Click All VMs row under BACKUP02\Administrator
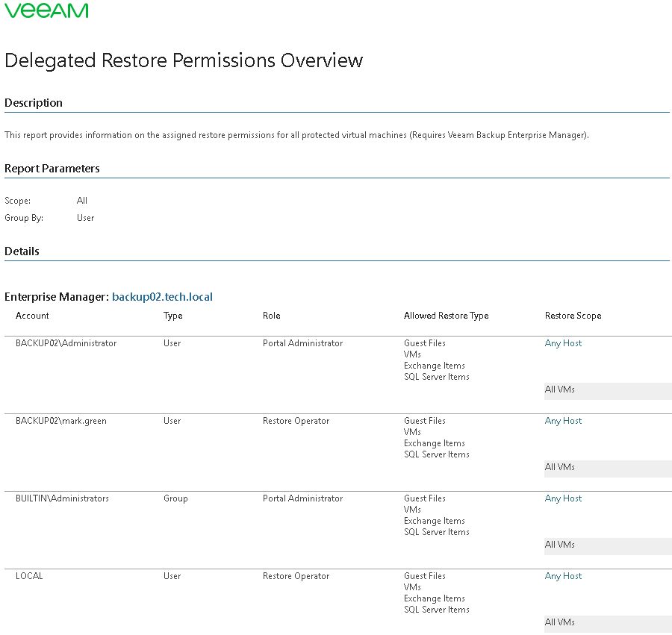 coord(608,391)
